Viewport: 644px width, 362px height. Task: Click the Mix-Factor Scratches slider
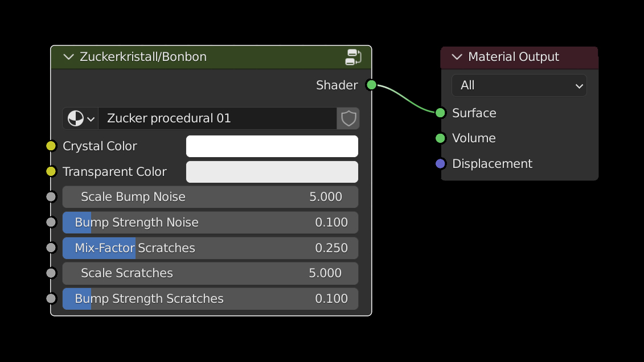coord(210,248)
